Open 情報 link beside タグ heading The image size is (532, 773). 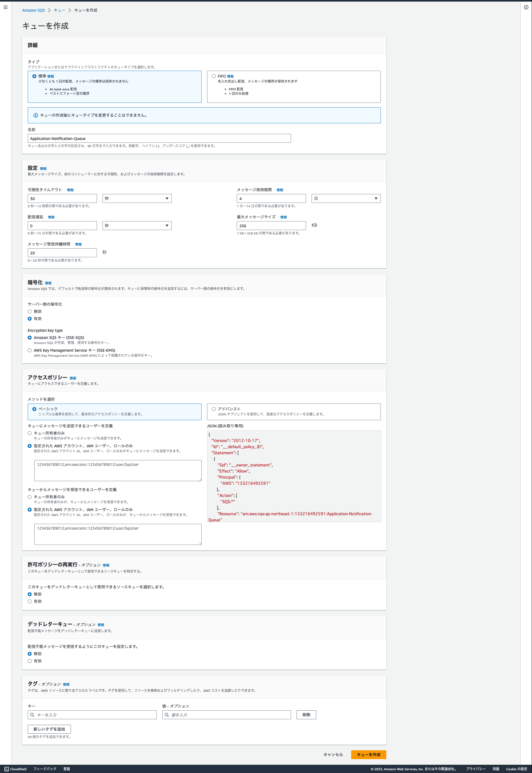pyautogui.click(x=66, y=685)
